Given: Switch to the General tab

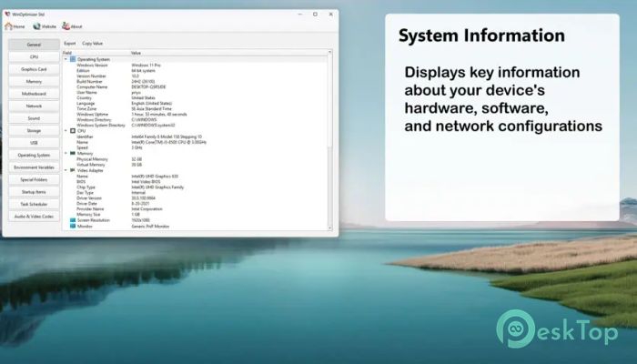Looking at the screenshot, I should (x=35, y=45).
